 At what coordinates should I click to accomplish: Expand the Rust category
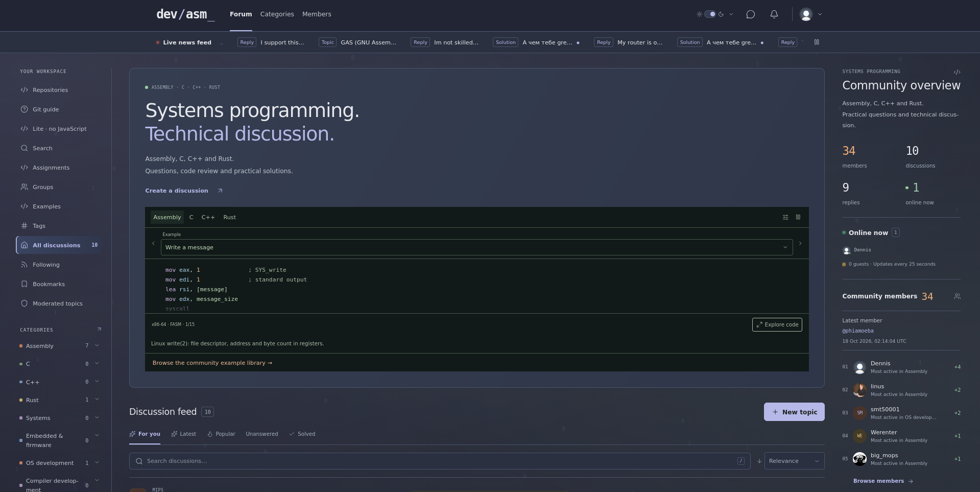97,400
